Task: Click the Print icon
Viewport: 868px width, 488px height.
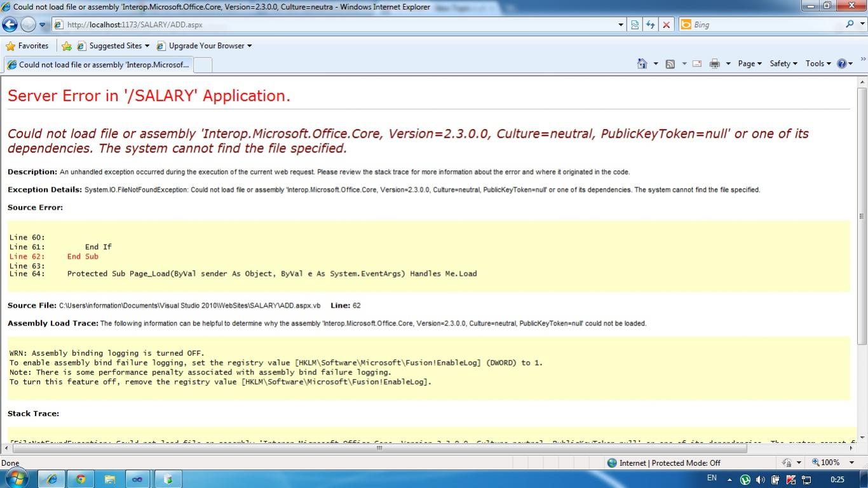Action: tap(715, 64)
